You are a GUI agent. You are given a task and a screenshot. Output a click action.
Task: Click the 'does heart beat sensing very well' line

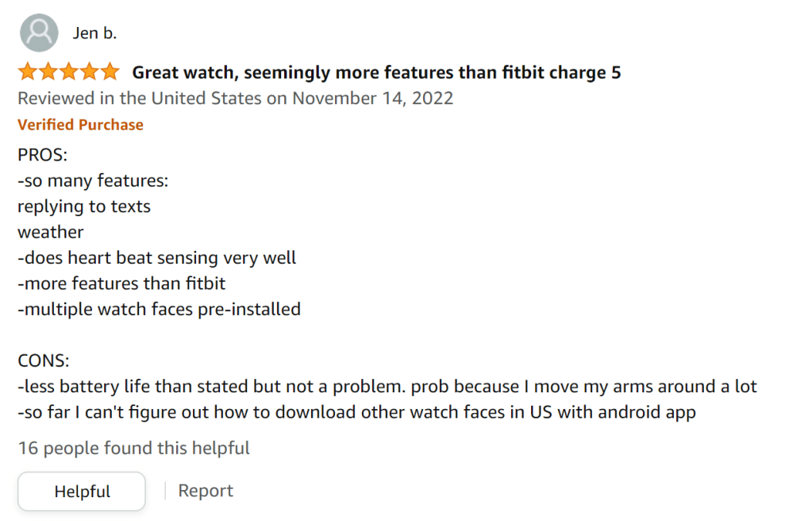pyautogui.click(x=156, y=257)
